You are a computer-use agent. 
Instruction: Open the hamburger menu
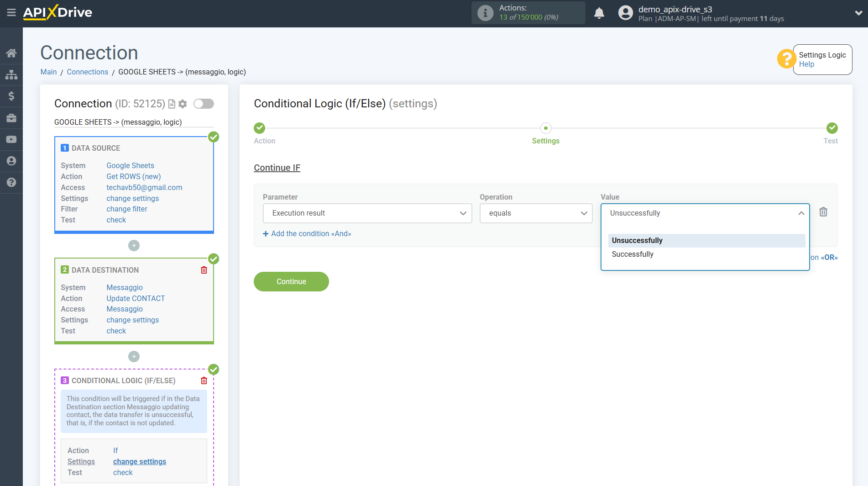[x=11, y=13]
